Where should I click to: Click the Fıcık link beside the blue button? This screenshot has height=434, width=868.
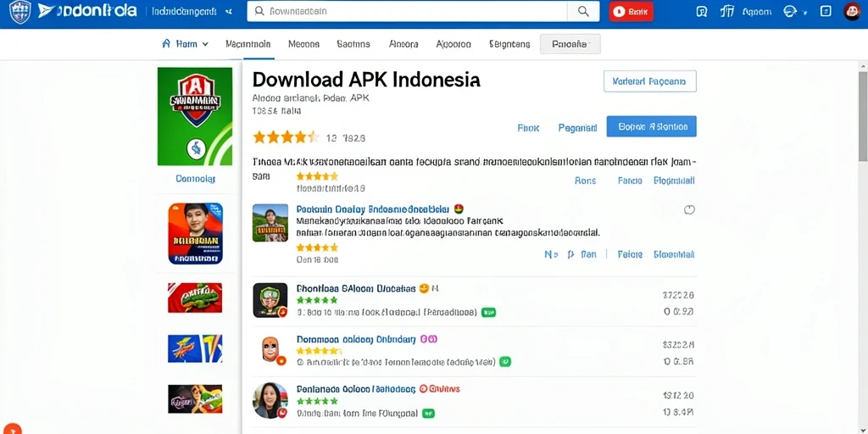(x=528, y=128)
